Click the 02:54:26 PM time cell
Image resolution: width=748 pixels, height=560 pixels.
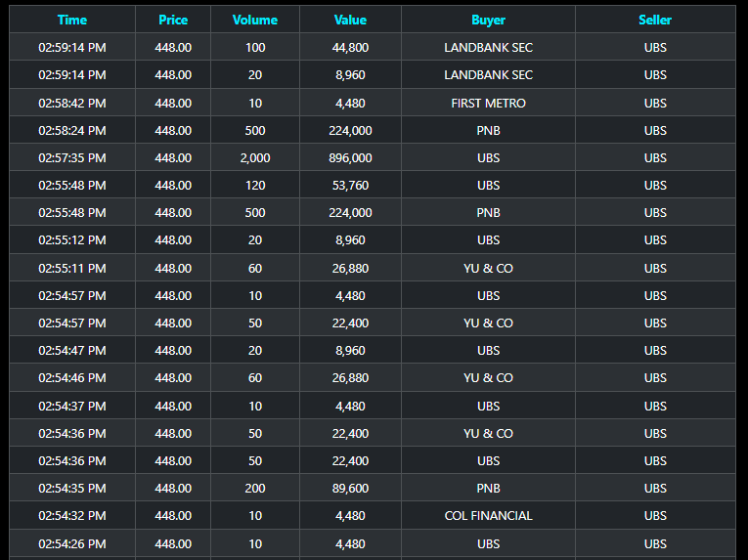pos(72,543)
